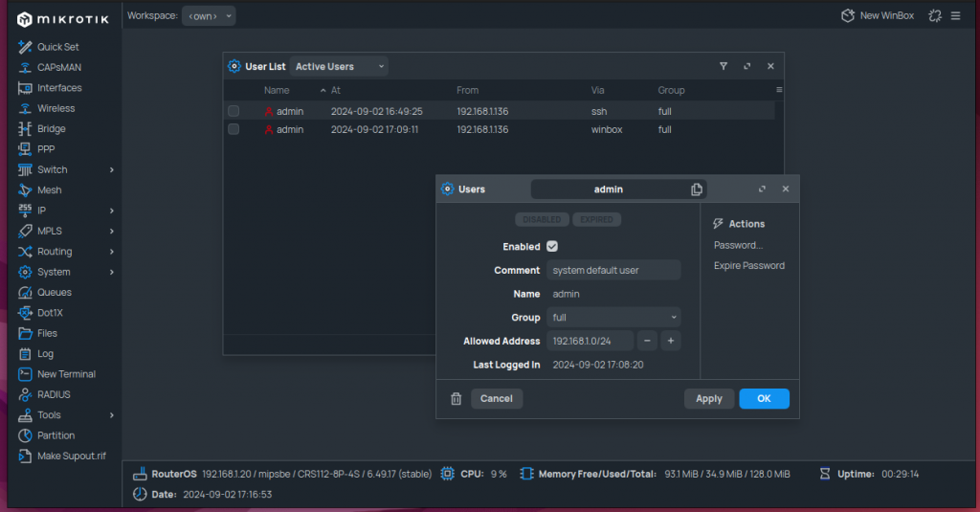
Task: Sort by the Group column header
Action: pyautogui.click(x=671, y=91)
